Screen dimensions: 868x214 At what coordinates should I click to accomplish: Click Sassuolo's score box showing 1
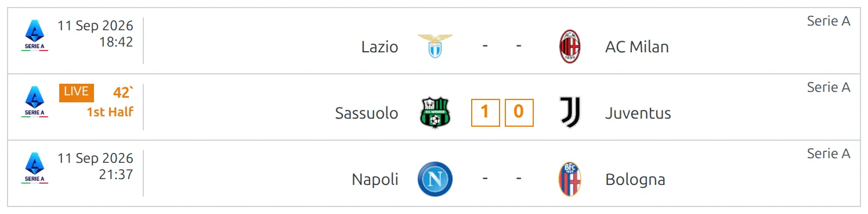click(x=485, y=113)
